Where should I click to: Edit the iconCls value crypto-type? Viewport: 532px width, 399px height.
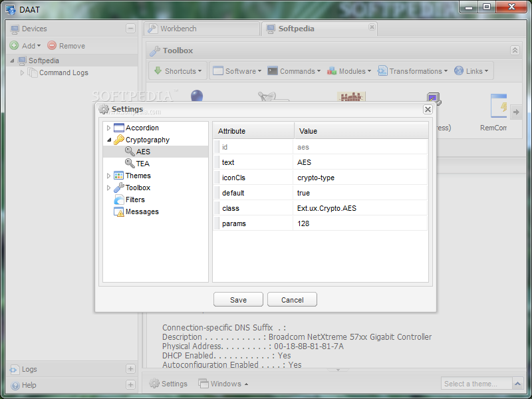pos(360,178)
